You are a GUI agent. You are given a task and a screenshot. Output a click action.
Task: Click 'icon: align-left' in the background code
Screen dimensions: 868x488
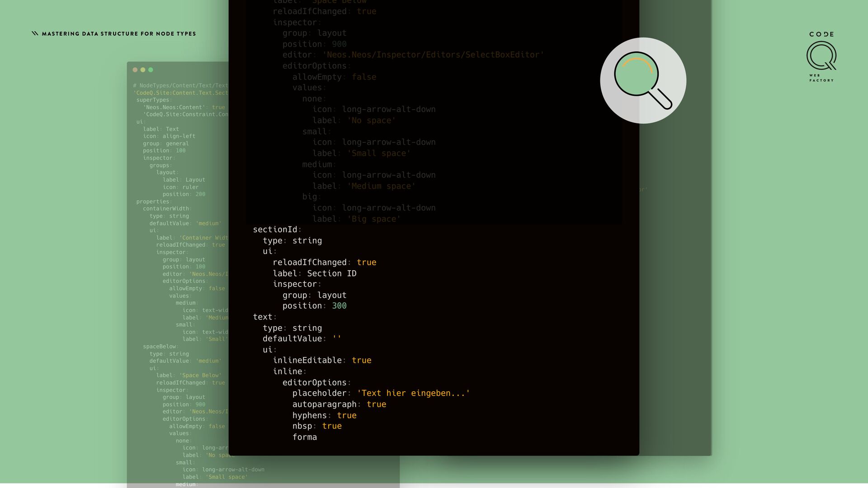point(169,136)
